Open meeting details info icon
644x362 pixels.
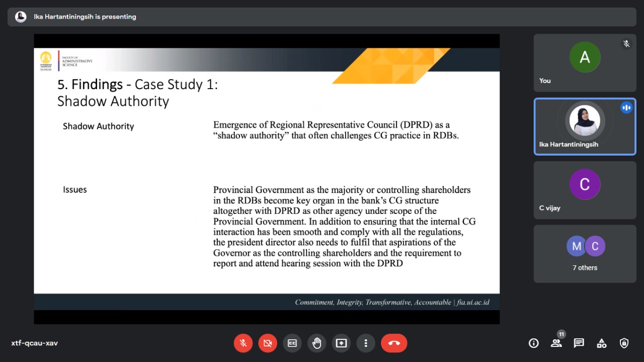(x=534, y=343)
